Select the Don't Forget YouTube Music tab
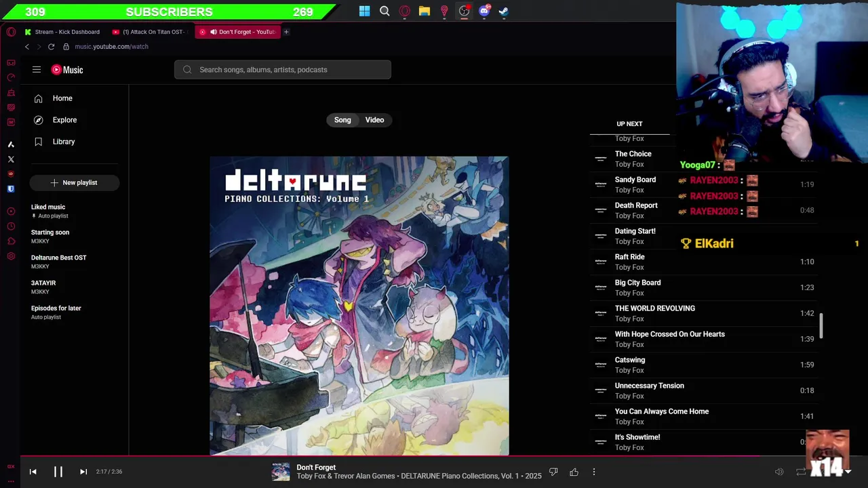868x488 pixels. 237,32
